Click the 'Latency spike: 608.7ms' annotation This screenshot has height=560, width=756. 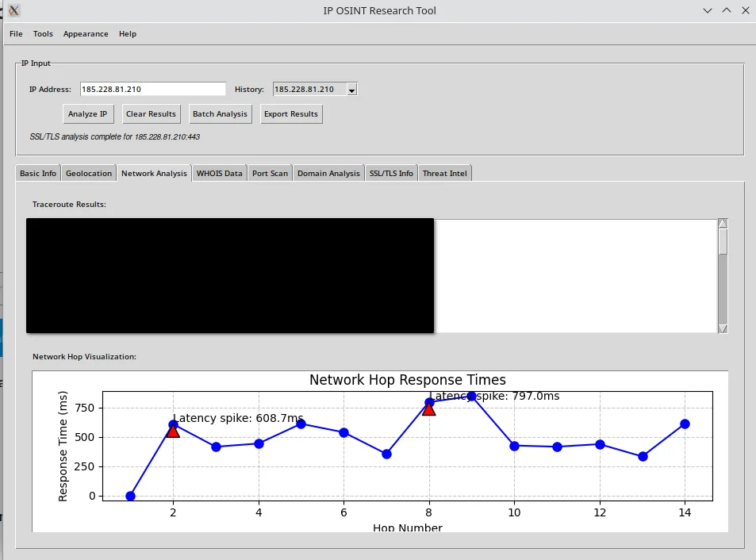point(238,418)
